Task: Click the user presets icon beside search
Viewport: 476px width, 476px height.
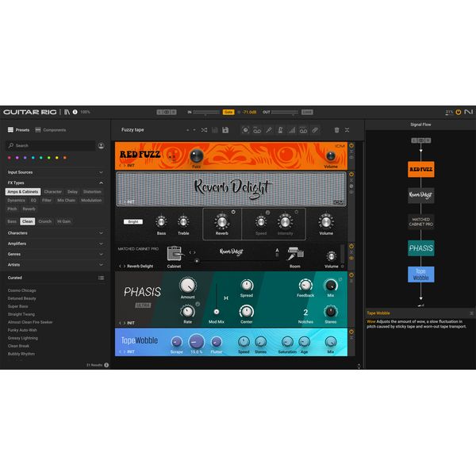Action: tap(101, 146)
